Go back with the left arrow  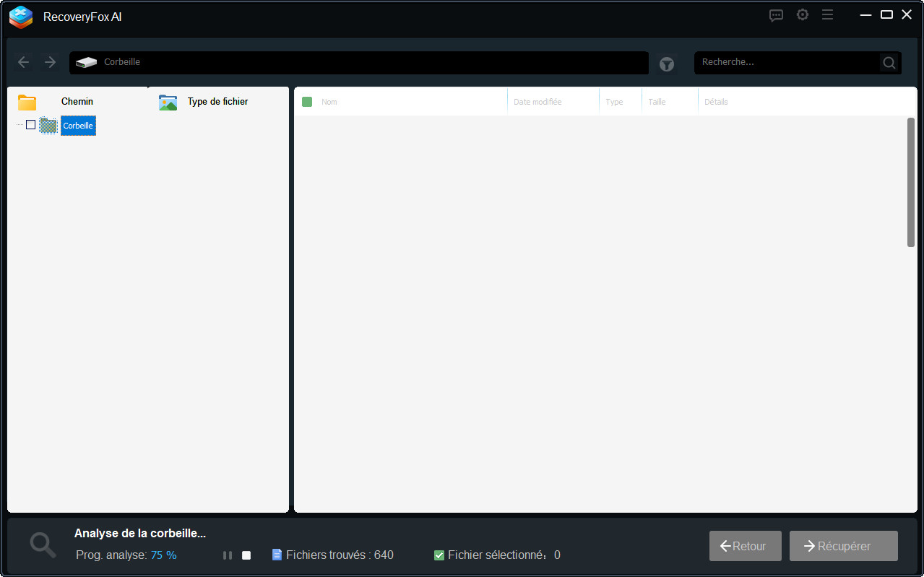tap(24, 62)
